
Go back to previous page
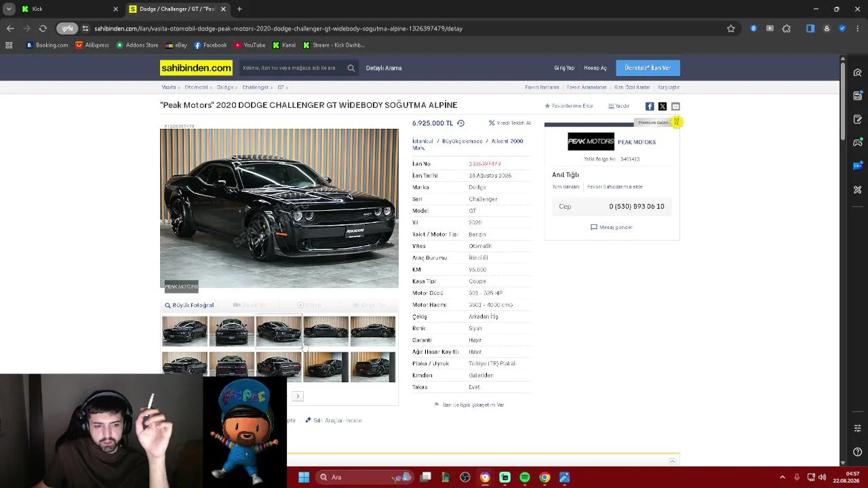pyautogui.click(x=10, y=28)
